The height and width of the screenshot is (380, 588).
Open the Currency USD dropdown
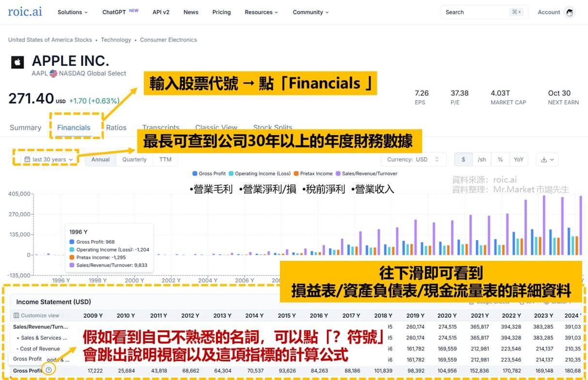tap(413, 159)
